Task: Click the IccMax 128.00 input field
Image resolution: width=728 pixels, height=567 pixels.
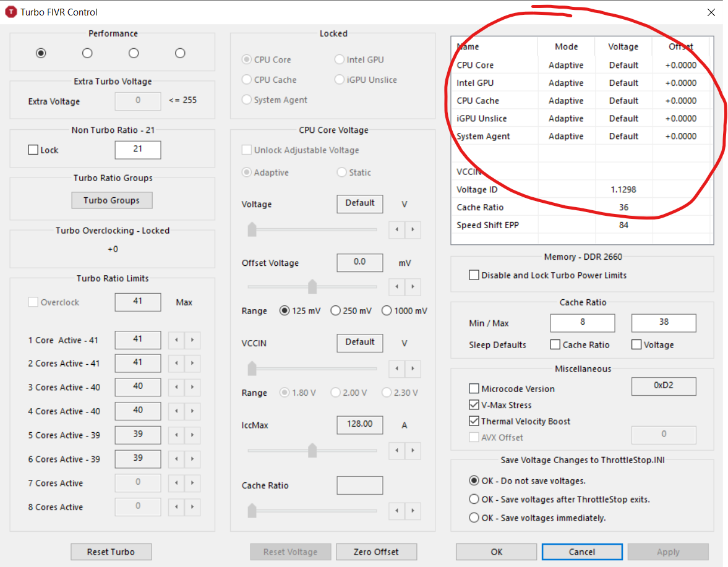Action: (360, 425)
